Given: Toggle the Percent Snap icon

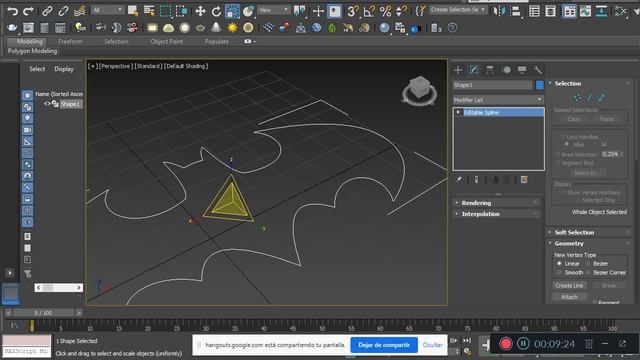Looking at the screenshot, I should click(x=385, y=11).
